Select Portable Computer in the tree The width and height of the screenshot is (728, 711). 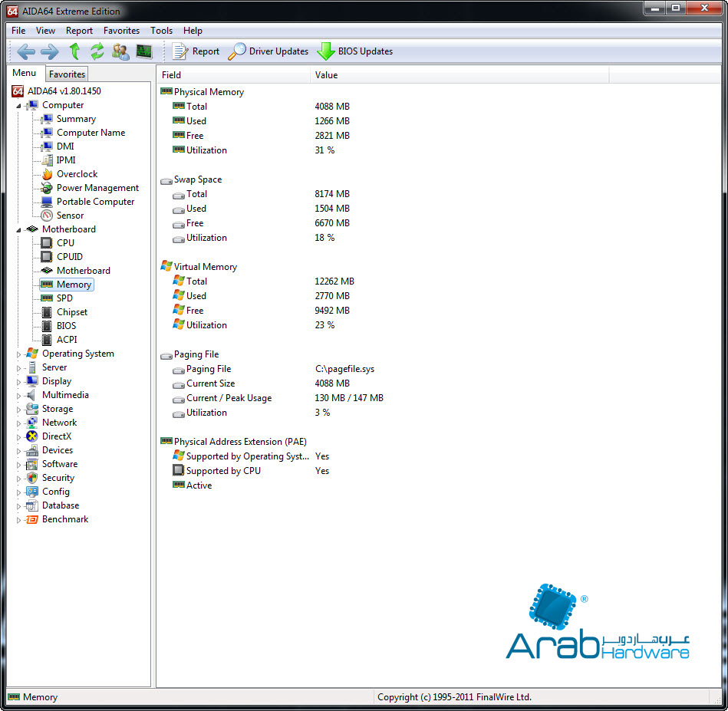(96, 202)
